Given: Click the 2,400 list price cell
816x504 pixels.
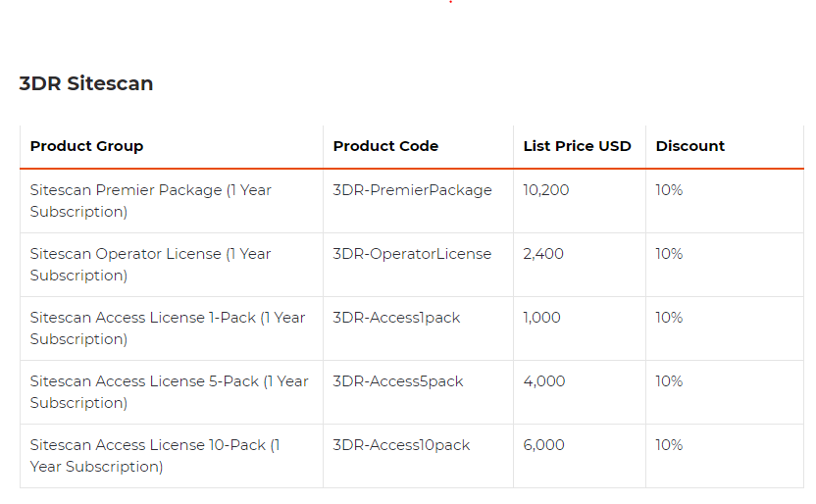Looking at the screenshot, I should 543,254.
